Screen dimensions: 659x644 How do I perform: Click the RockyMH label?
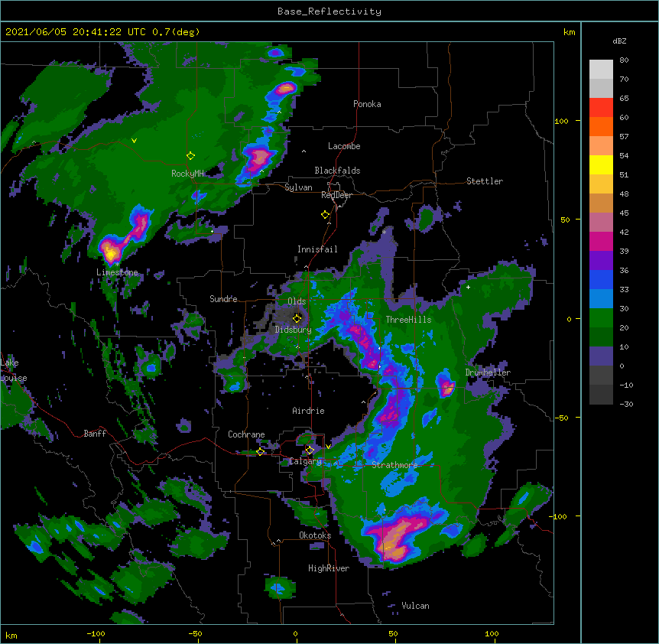(x=187, y=174)
